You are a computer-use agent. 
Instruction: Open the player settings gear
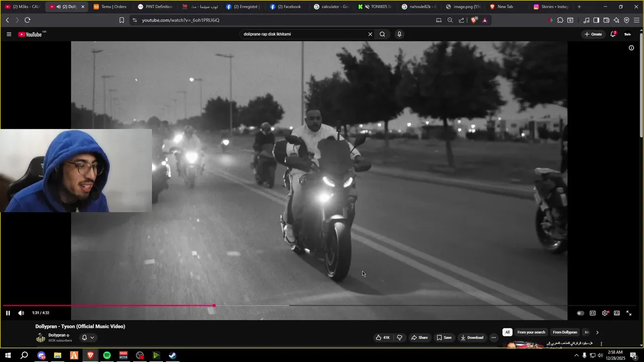click(x=605, y=313)
